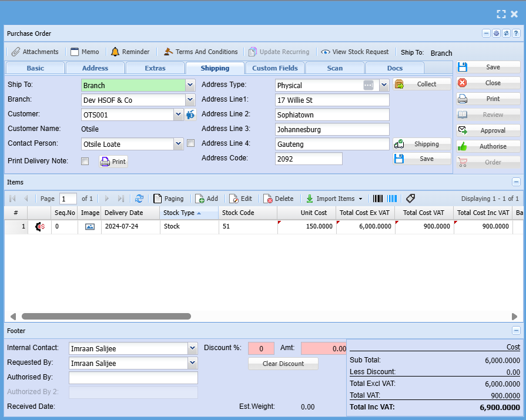Click the customer details icon beside OTS001

click(190, 115)
